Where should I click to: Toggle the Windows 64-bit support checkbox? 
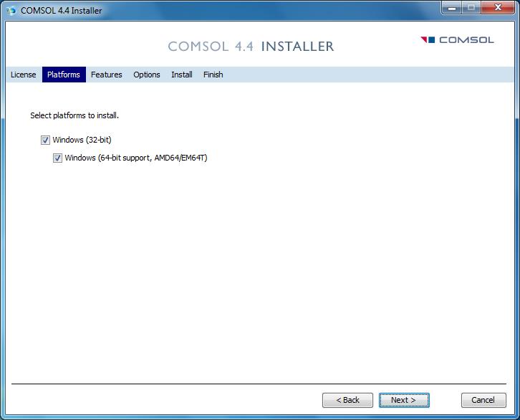click(x=57, y=158)
